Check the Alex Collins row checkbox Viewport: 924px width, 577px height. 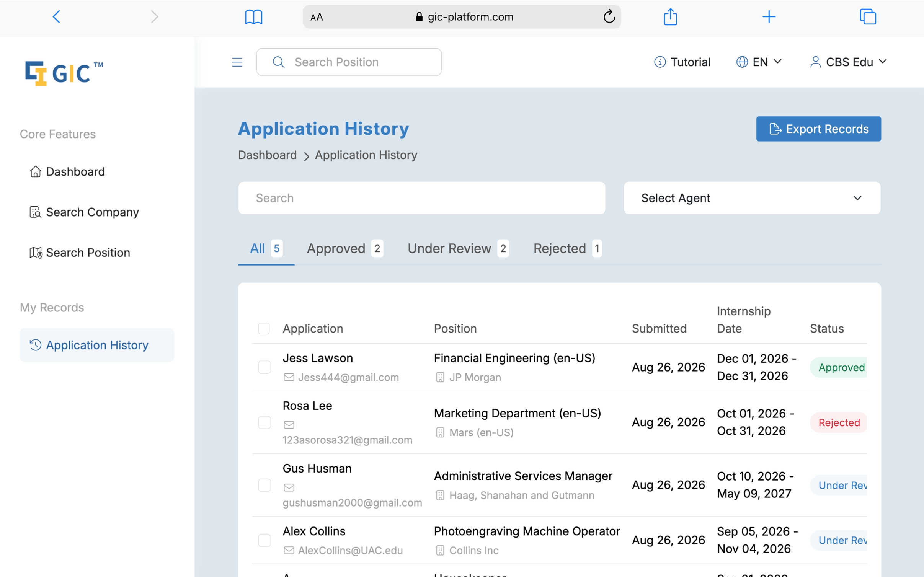[264, 540]
